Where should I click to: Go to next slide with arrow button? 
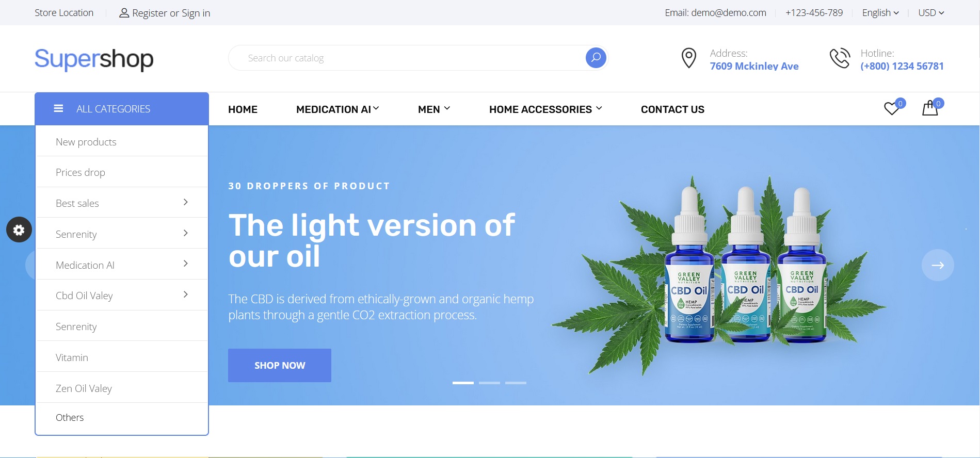coord(938,265)
